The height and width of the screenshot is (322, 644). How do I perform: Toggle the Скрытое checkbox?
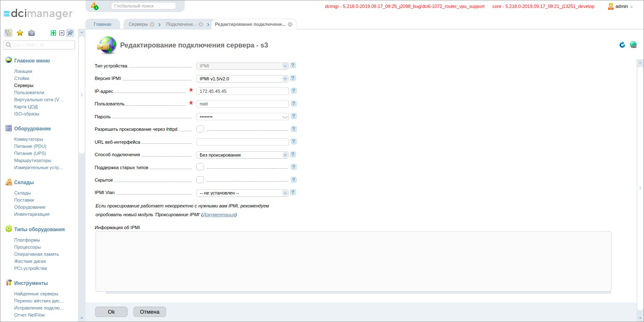pos(200,180)
